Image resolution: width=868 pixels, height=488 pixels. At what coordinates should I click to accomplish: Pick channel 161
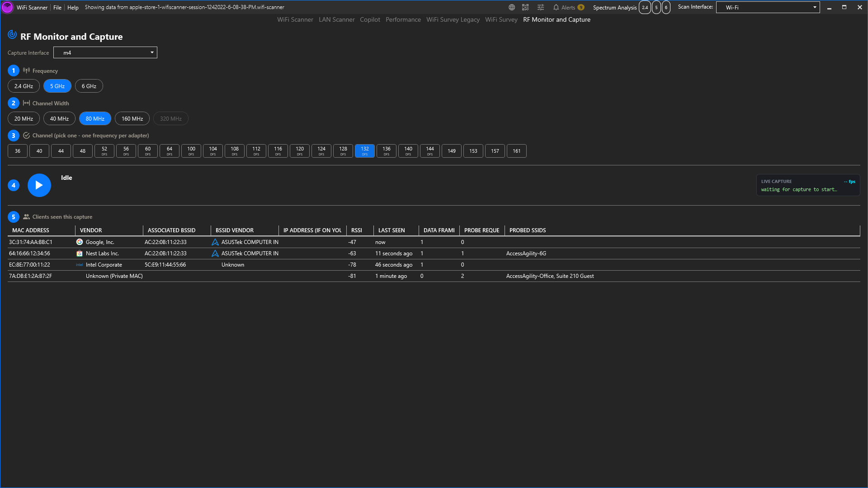pyautogui.click(x=517, y=151)
